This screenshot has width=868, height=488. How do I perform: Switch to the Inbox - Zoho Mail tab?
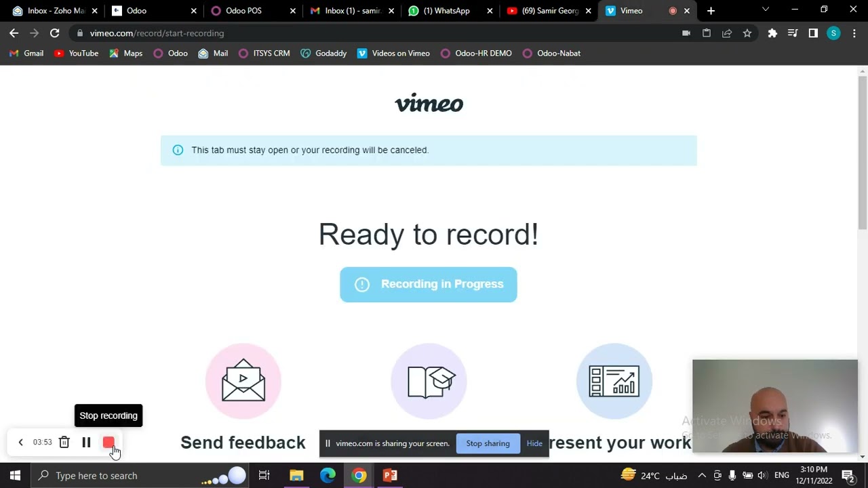click(x=54, y=11)
